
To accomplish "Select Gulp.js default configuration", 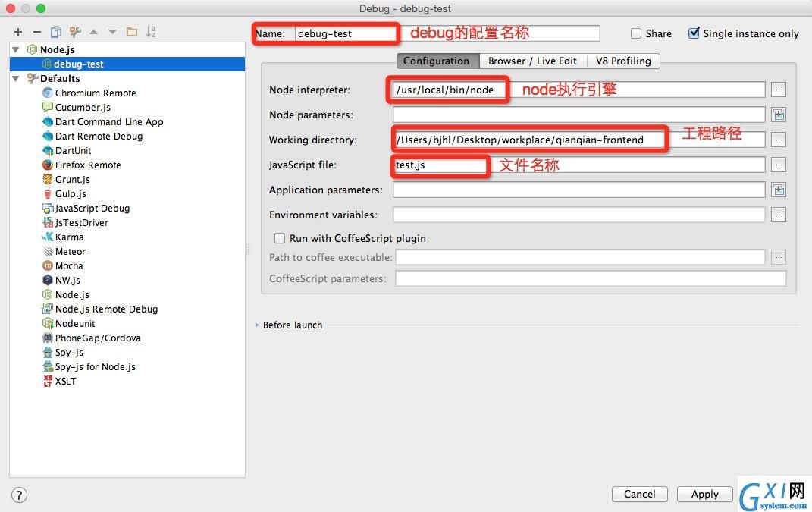I will click(71, 194).
